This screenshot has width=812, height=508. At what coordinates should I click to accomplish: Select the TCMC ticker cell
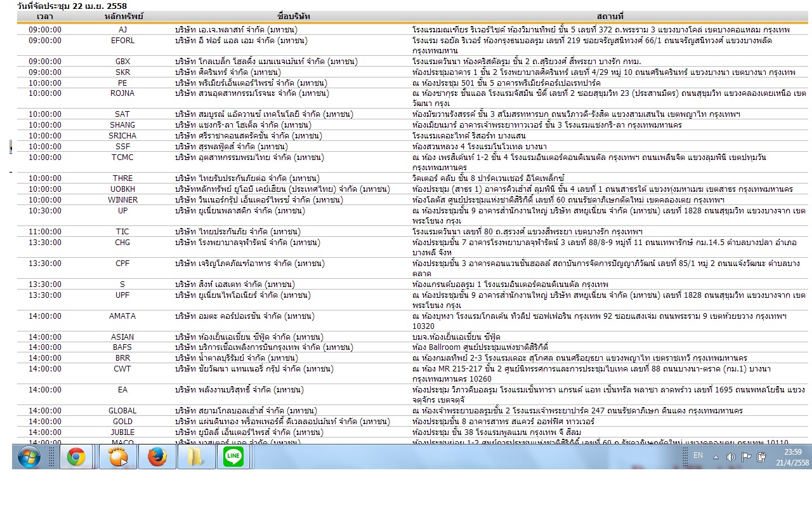(x=123, y=157)
